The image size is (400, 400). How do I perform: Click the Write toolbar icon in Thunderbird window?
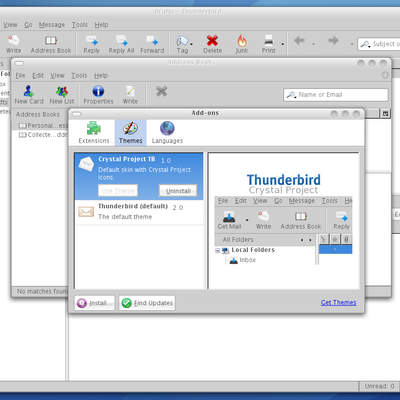click(x=13, y=44)
